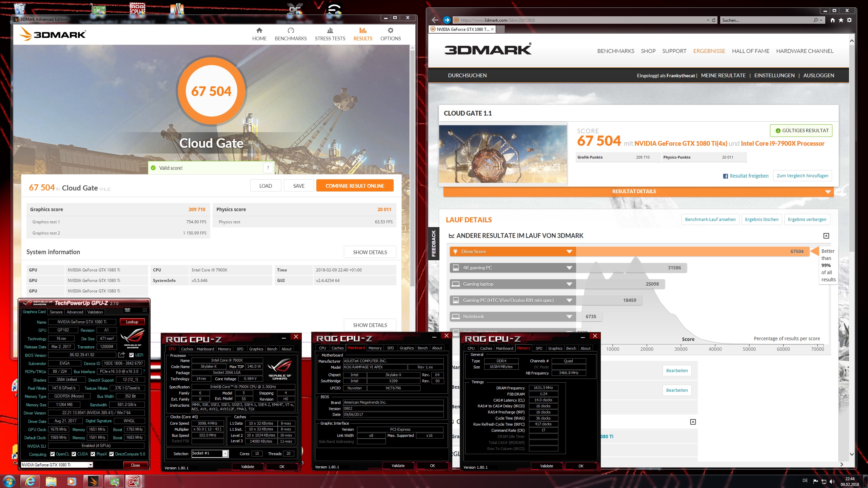Click the volume speaker in system tray

pos(832,482)
